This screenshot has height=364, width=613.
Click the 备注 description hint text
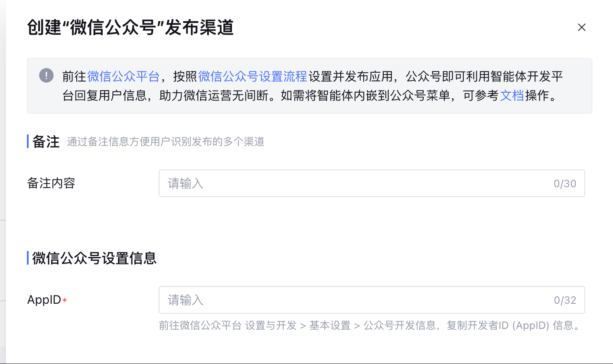click(x=166, y=142)
